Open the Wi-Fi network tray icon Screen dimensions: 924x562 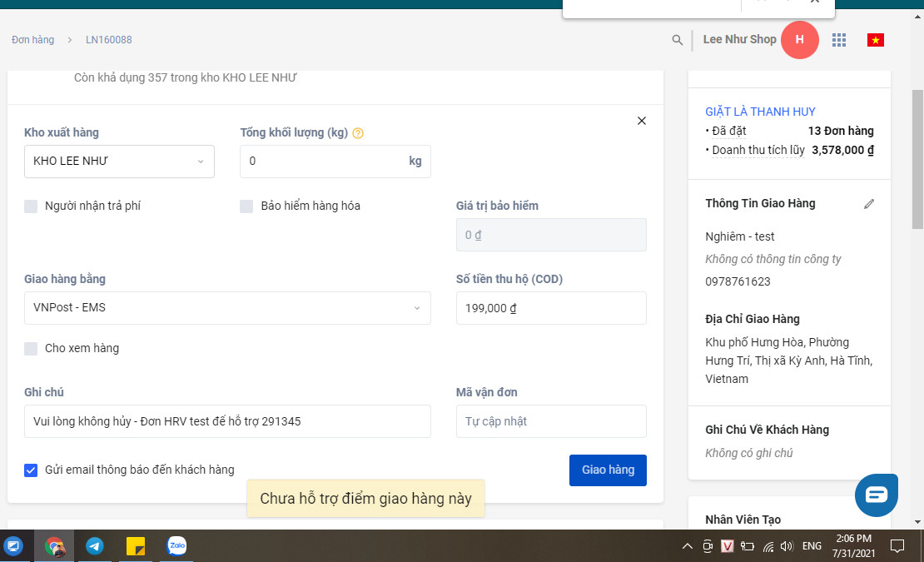click(768, 546)
